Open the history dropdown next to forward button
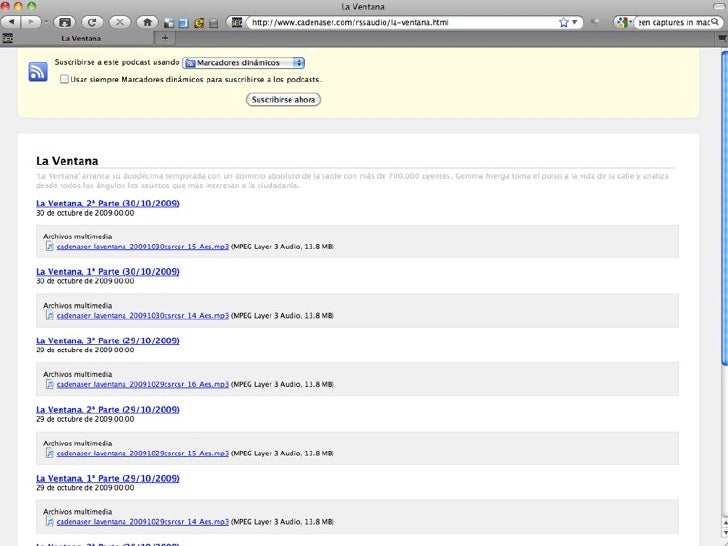Image resolution: width=728 pixels, height=546 pixels. pos(46,22)
